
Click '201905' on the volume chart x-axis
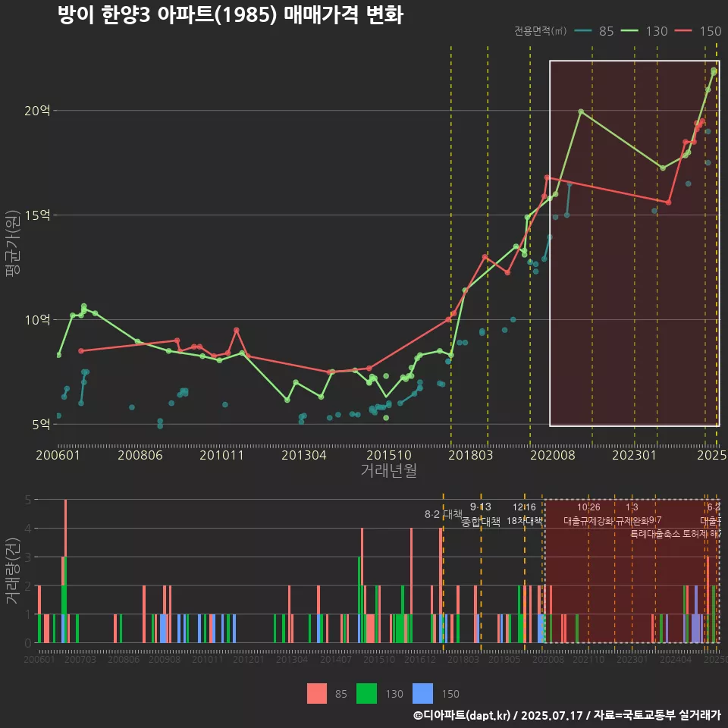[504, 659]
